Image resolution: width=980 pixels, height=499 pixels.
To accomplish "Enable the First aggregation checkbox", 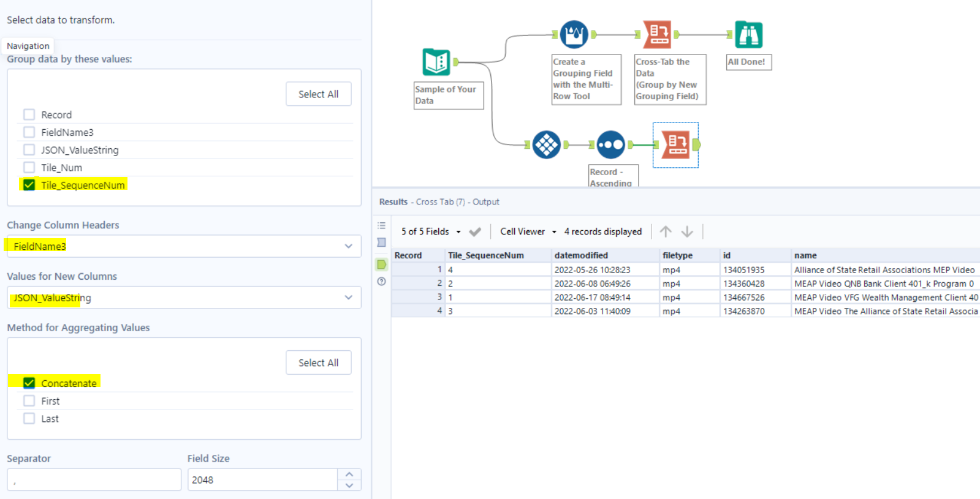I will coord(29,401).
